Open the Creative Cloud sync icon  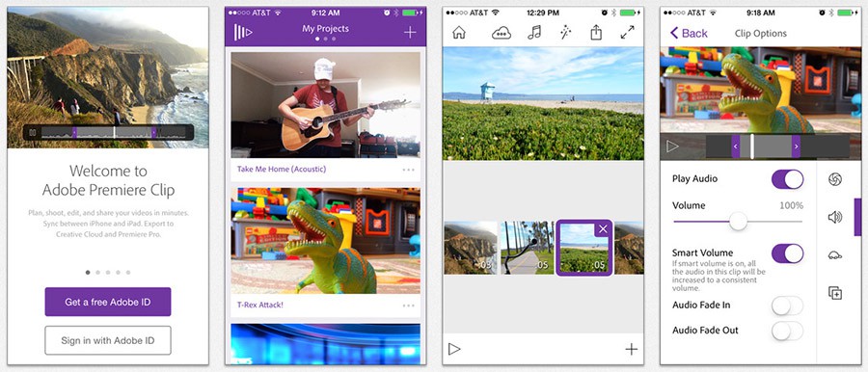[x=501, y=33]
